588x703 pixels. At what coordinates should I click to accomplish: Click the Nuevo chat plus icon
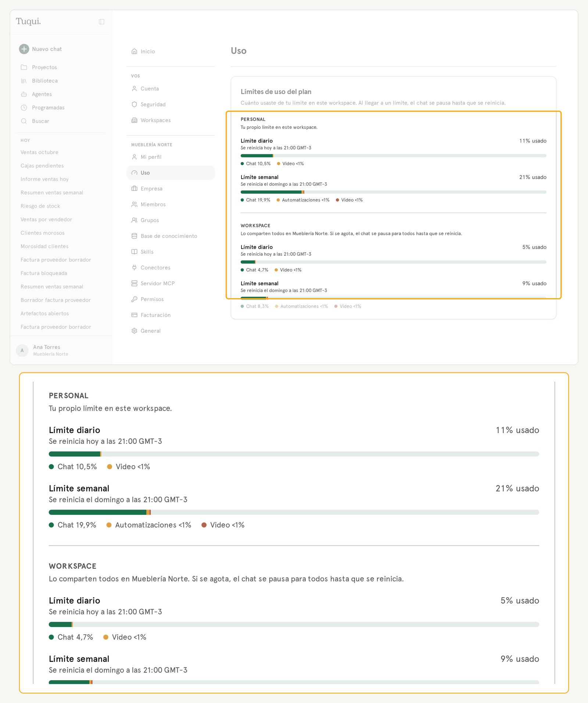point(24,49)
